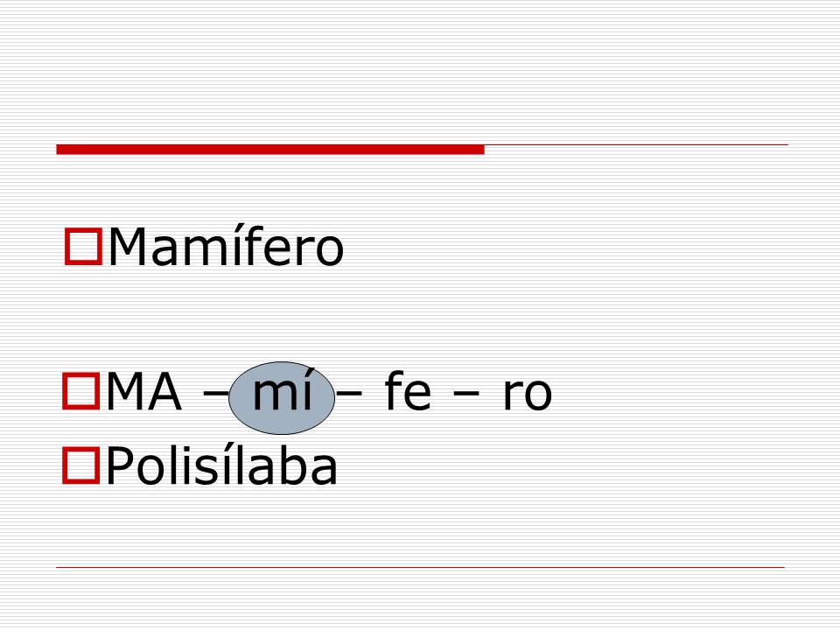Click the dash between MA and mí
840x630 pixels.
215,393
